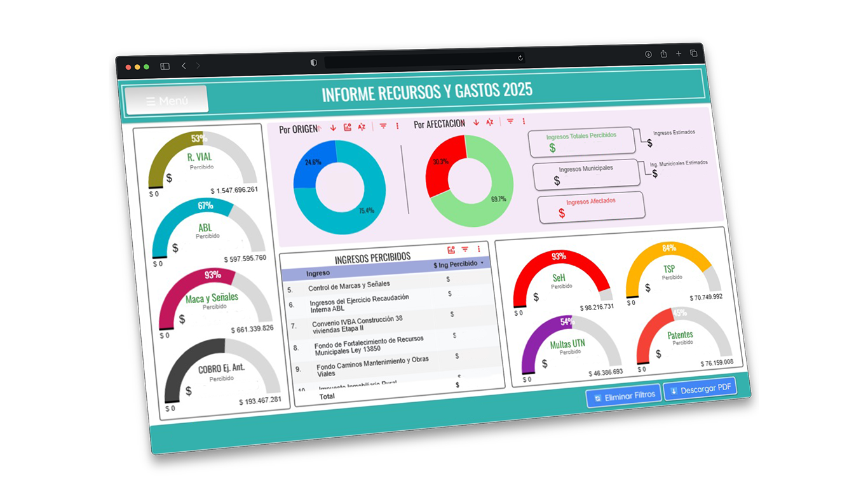Filter the Por AFECTACION chart

coord(510,121)
